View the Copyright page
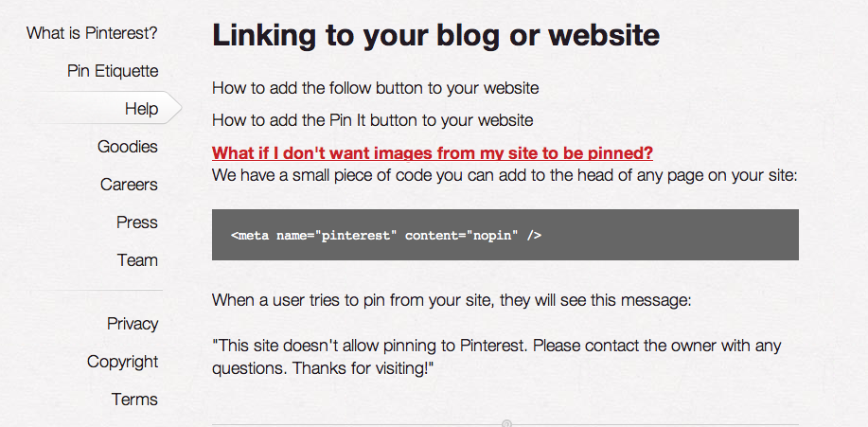The height and width of the screenshot is (427, 868). pyautogui.click(x=123, y=362)
